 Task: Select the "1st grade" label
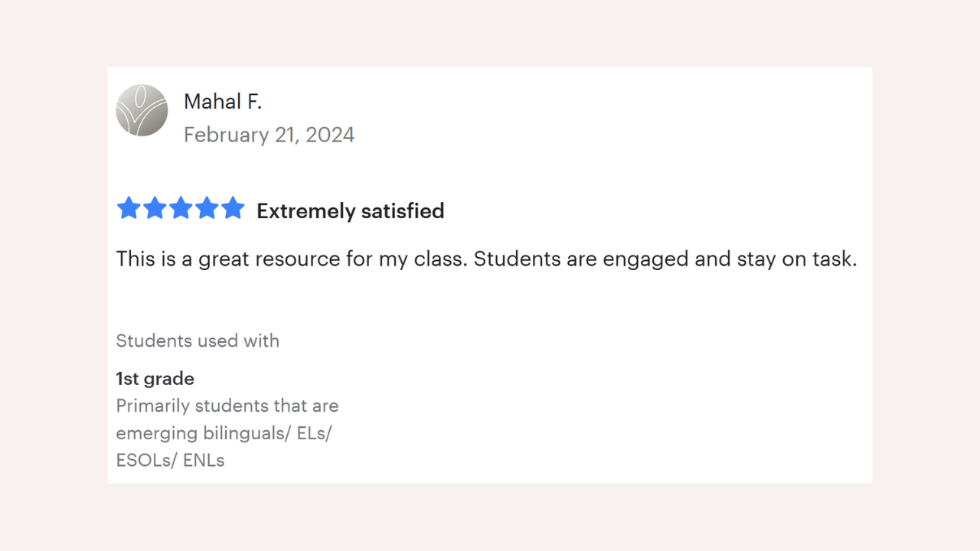click(155, 378)
